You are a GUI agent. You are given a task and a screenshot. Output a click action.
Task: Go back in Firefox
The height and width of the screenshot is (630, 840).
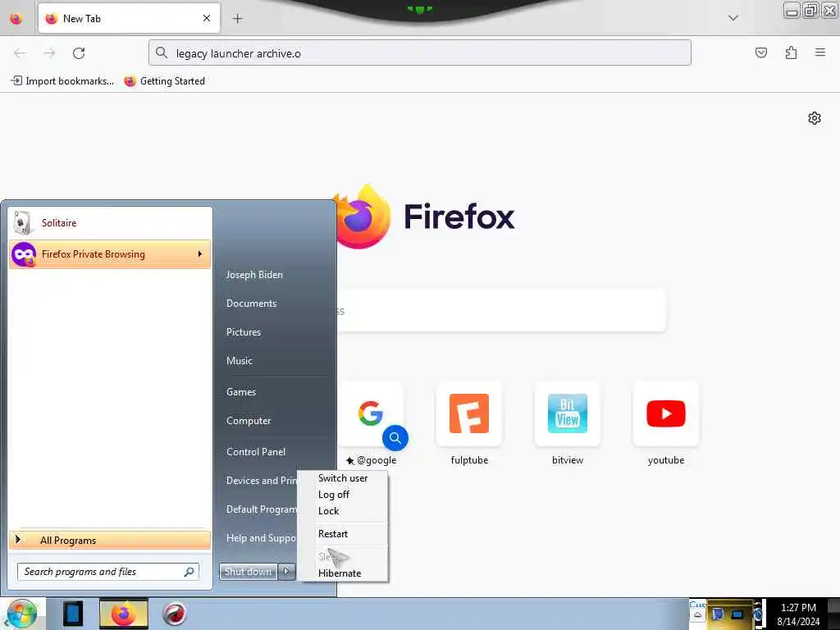pyautogui.click(x=20, y=52)
